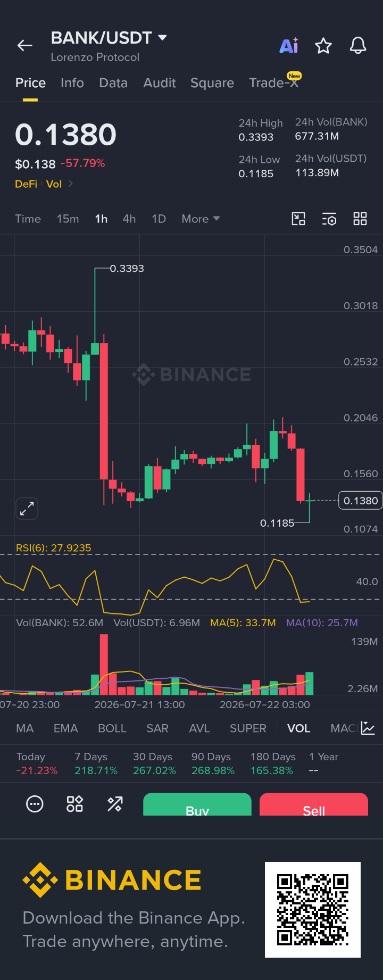Screen dimensions: 383x980
Task: Tap the 0.3393 high price marker
Action: [x=127, y=269]
